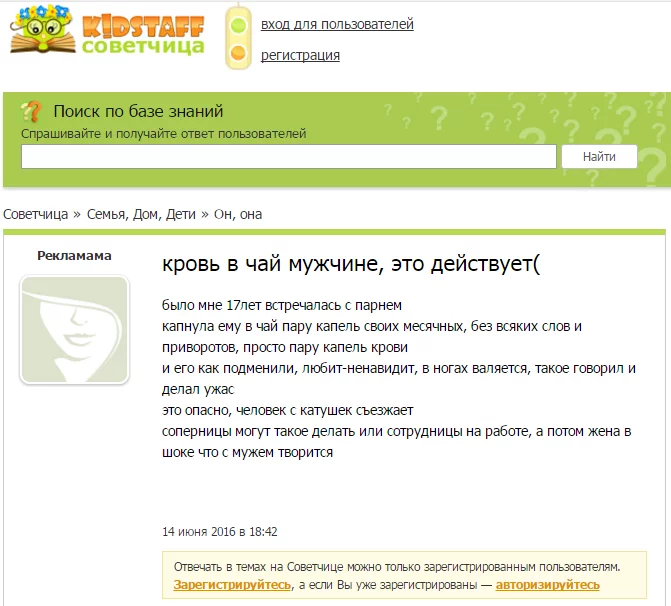Click the Kidstaff Советчица wordmark

tap(143, 36)
